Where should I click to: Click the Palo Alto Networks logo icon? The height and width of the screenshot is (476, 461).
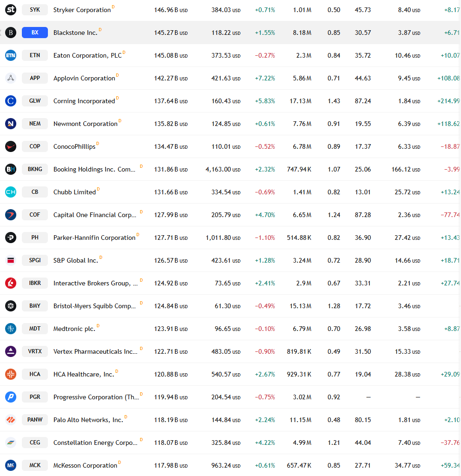(x=11, y=420)
